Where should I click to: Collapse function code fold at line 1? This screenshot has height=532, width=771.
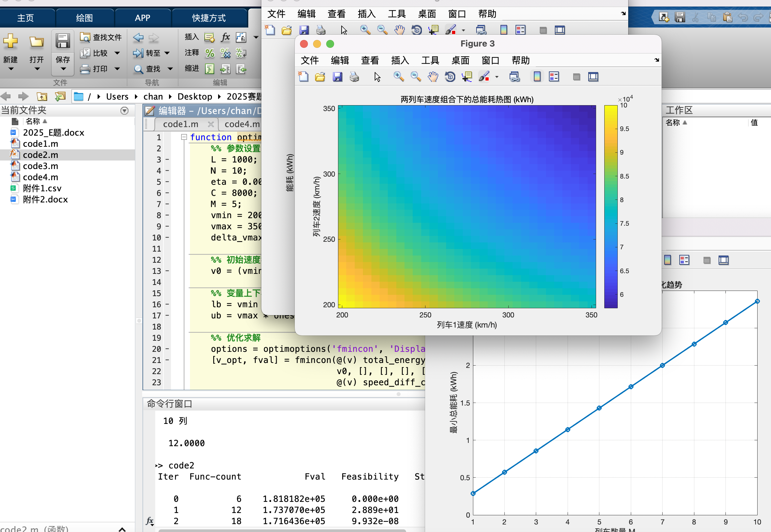tap(184, 137)
